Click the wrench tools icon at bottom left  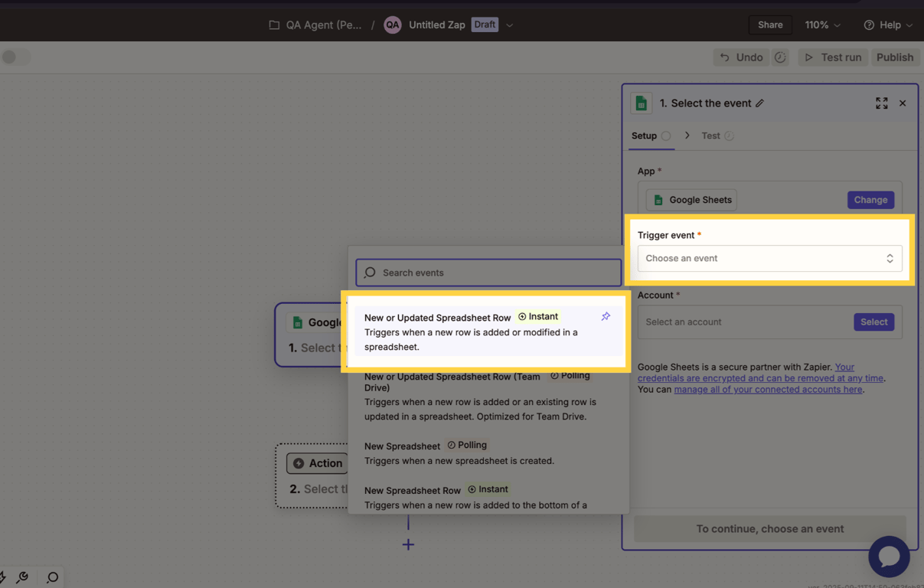(x=23, y=577)
